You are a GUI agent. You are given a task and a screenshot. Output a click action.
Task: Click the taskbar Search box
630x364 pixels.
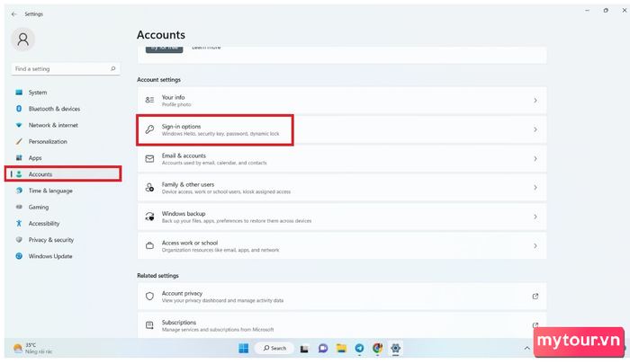click(274, 349)
